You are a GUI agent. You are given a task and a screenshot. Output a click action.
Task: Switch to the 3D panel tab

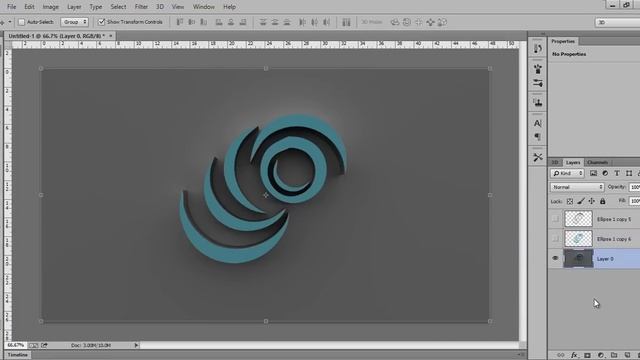(x=555, y=162)
